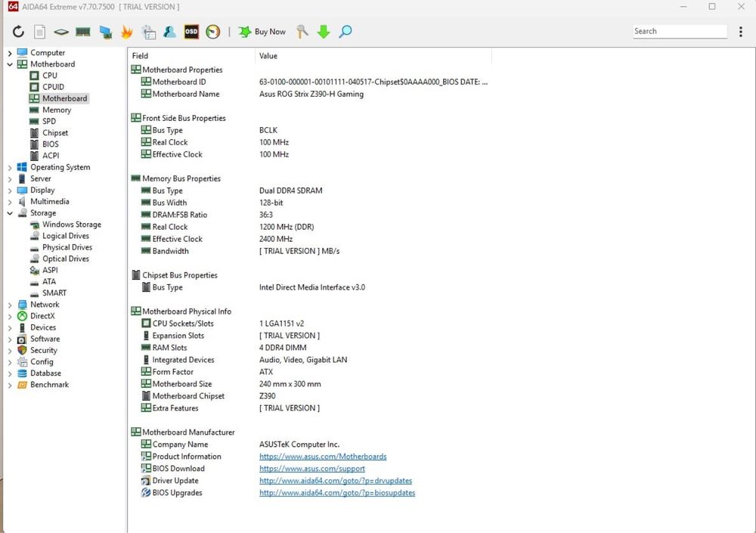Open the Report page icon
756x533 pixels.
point(39,32)
